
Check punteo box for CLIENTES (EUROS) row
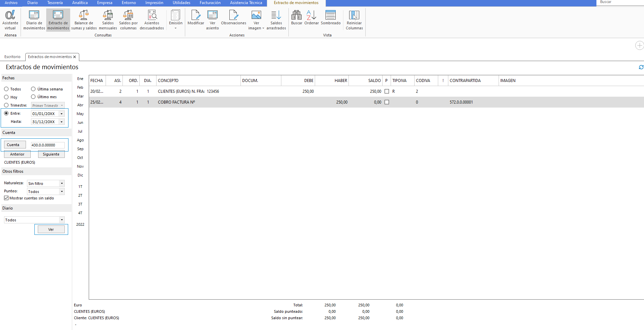coord(387,91)
